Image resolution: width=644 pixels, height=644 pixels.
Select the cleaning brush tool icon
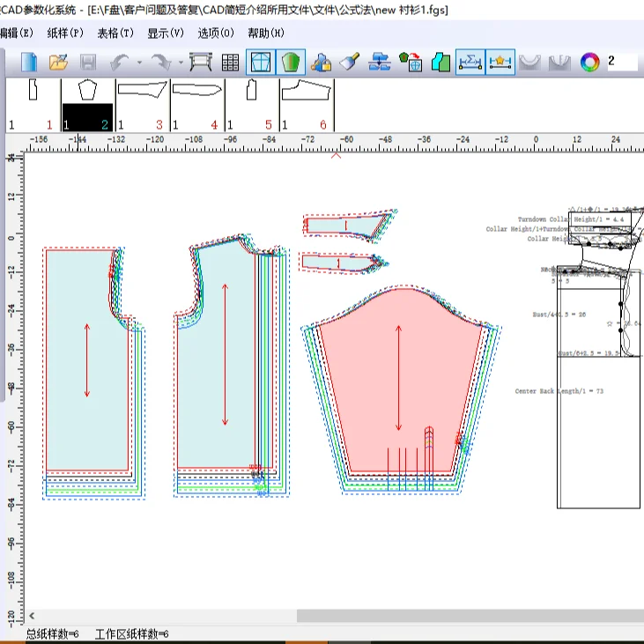coord(350,62)
